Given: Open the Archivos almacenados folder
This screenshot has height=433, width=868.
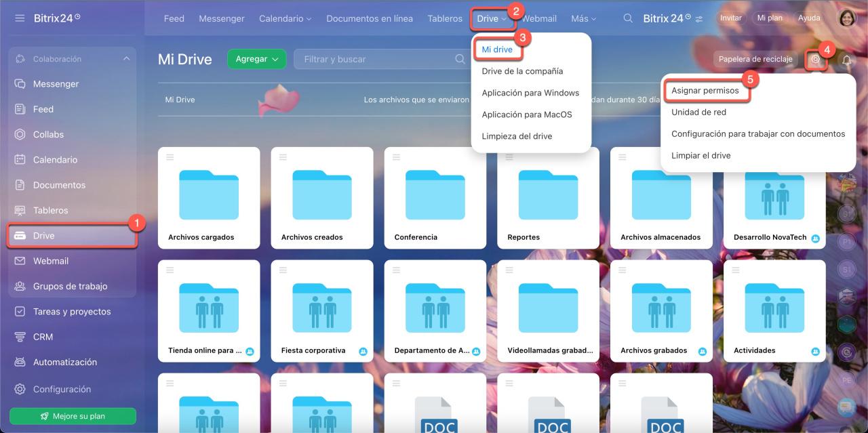Looking at the screenshot, I should (661, 198).
